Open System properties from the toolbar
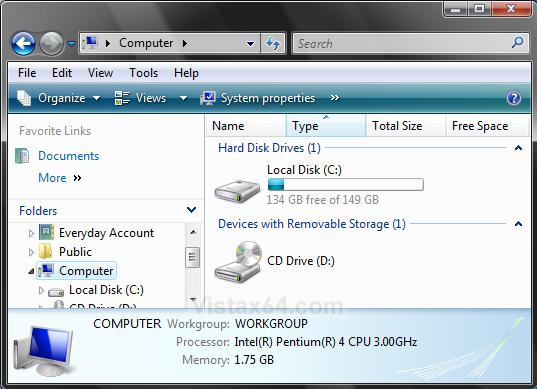The image size is (537, 389). pyautogui.click(x=258, y=98)
